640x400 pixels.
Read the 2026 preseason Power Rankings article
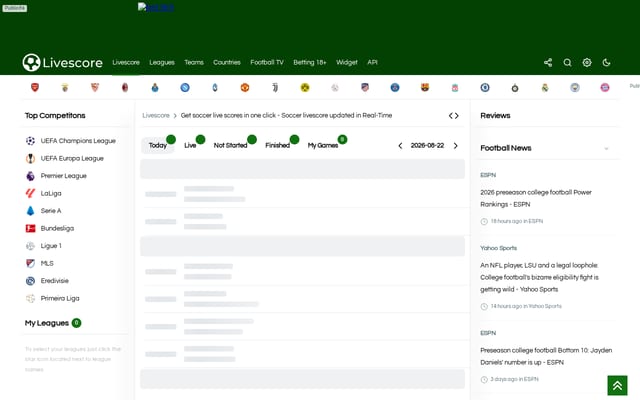[536, 198]
